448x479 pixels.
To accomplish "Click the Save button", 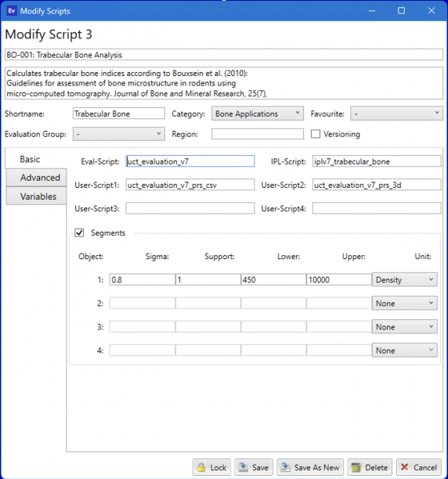I will pos(254,467).
